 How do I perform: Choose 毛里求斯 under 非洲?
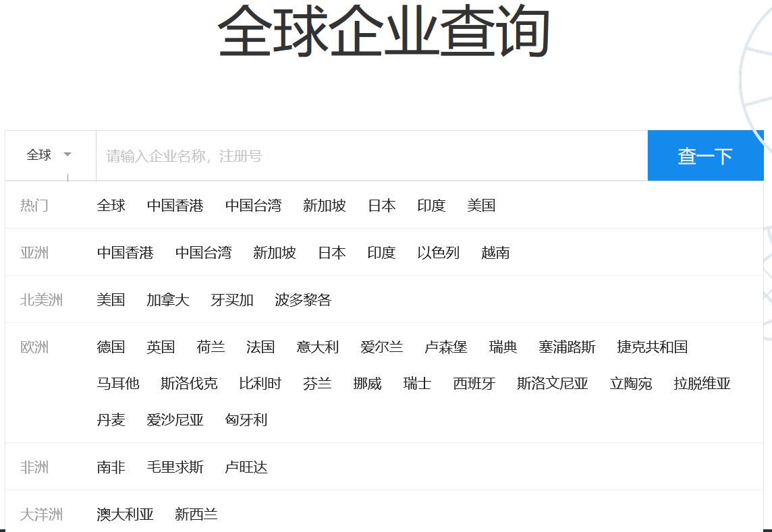[175, 467]
